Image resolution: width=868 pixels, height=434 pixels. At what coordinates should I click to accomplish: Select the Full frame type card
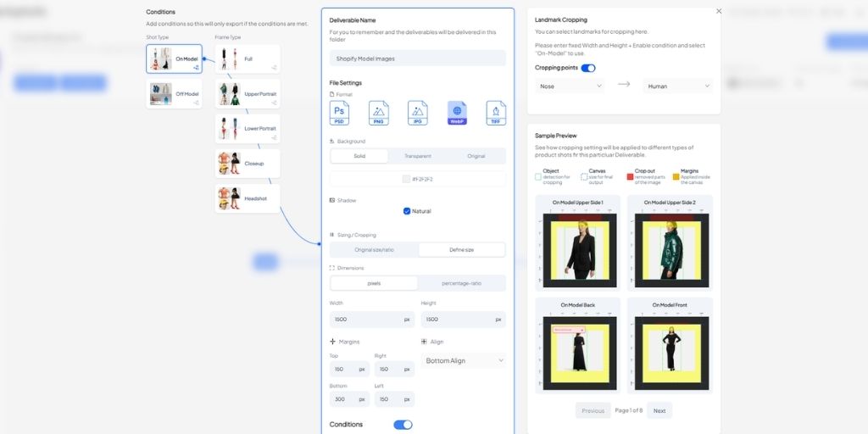click(248, 58)
